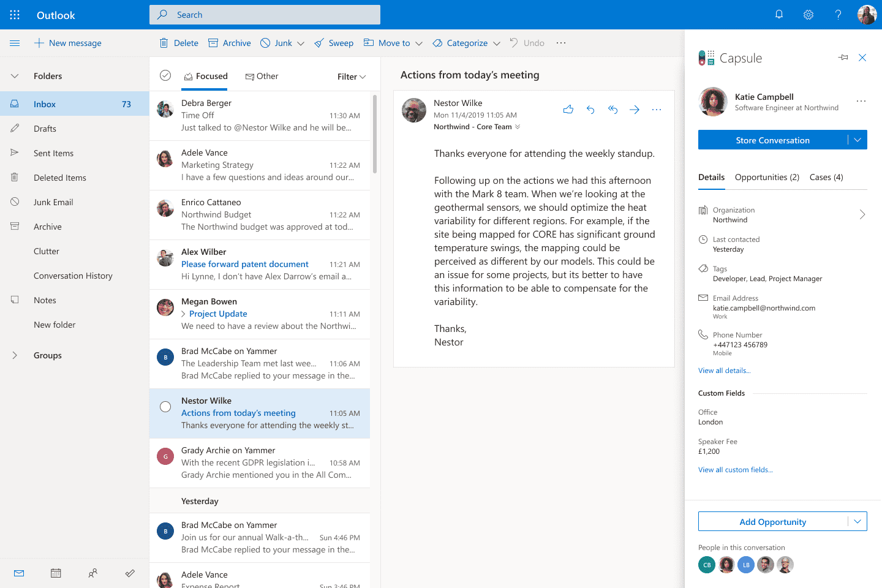Forward the message using the arrow icon
This screenshot has width=882, height=588.
point(635,109)
